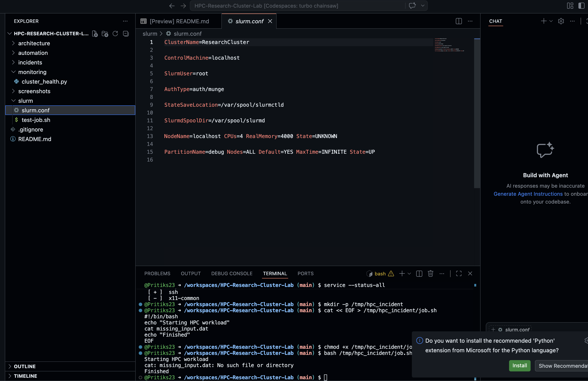Go forward with the right navigation arrow
This screenshot has height=381, width=588.
(x=183, y=6)
